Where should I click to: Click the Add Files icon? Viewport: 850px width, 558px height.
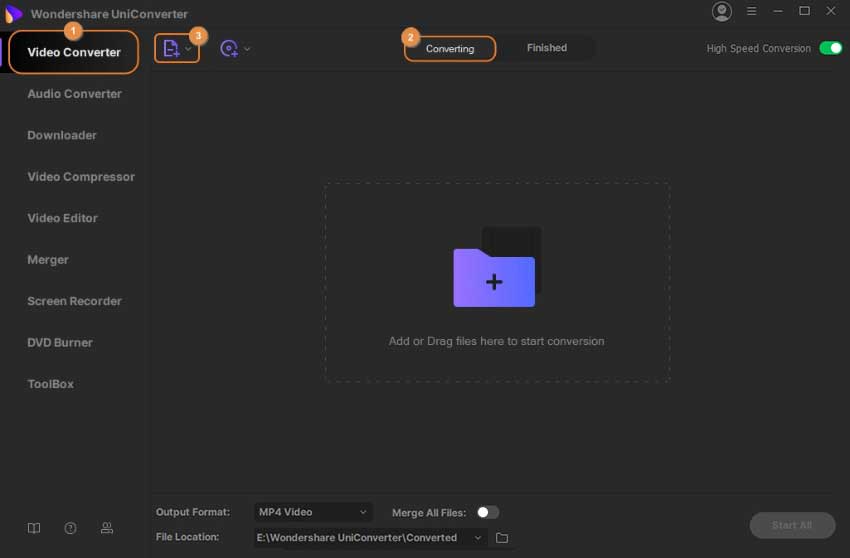(x=171, y=49)
